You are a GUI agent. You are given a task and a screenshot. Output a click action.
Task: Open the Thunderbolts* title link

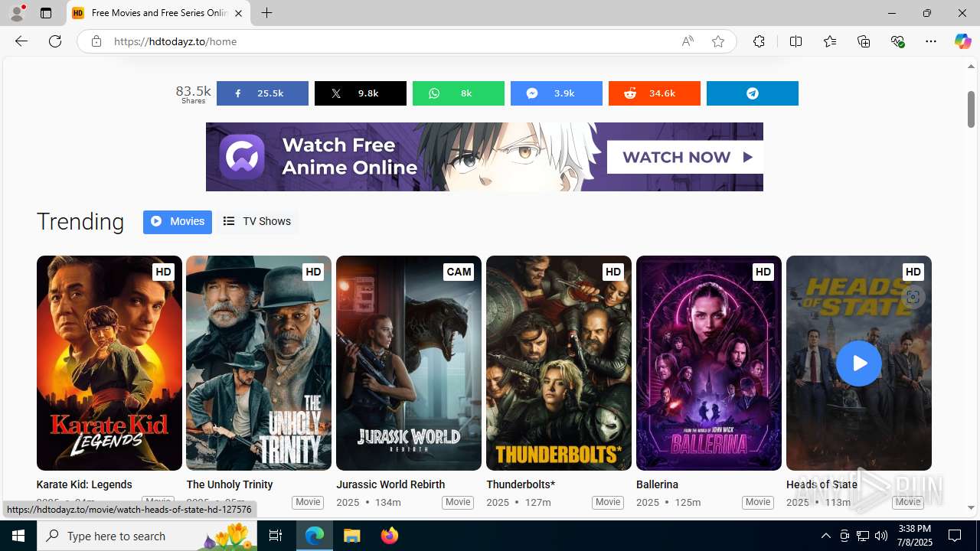coord(521,484)
